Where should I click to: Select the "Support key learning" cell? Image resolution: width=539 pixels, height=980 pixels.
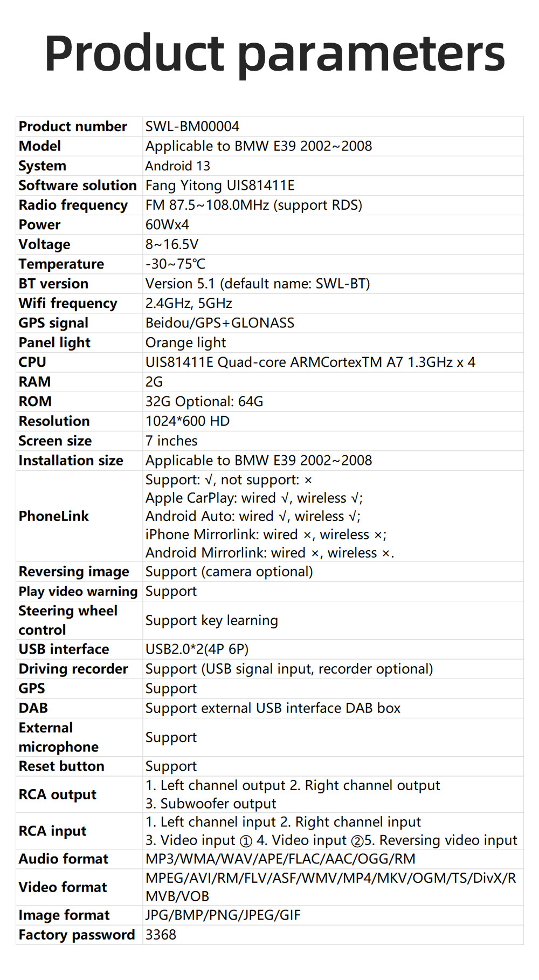pos(212,621)
